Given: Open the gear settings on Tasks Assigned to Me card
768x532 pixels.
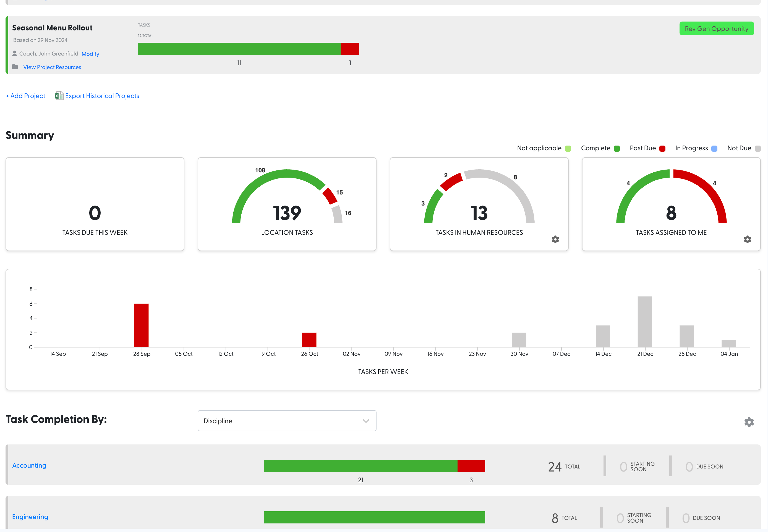Looking at the screenshot, I should [x=747, y=239].
